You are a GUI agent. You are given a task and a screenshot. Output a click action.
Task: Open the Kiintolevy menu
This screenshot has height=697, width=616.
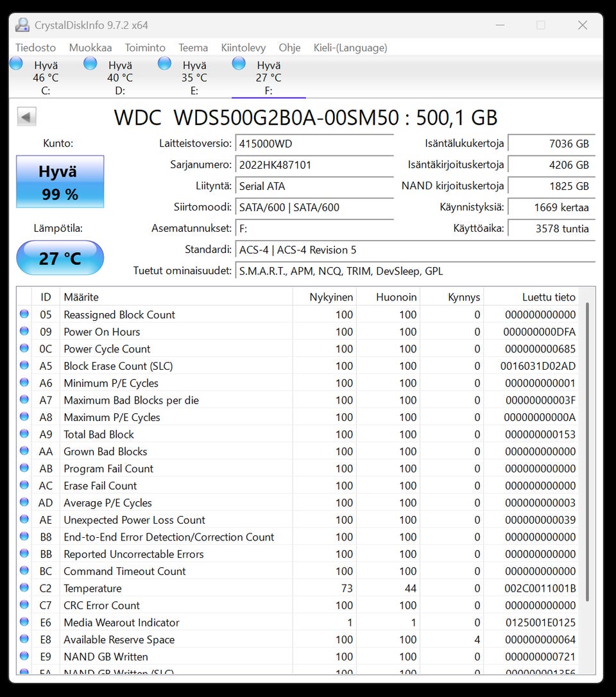pos(243,47)
